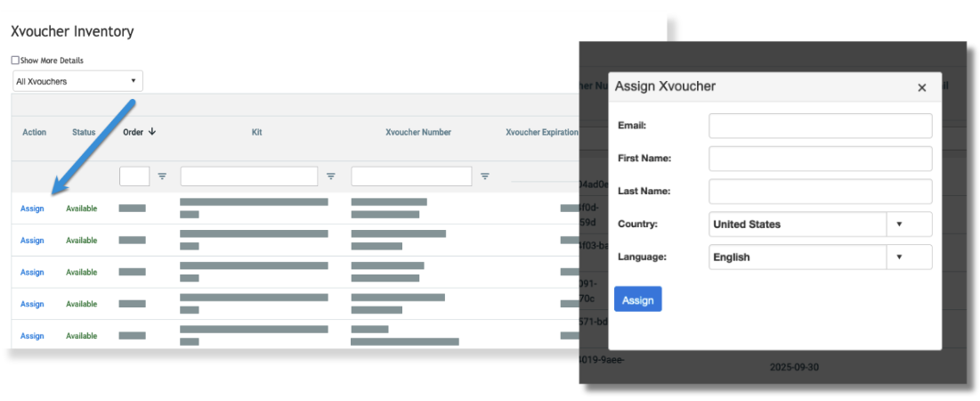
Task: Click into the First Name field
Action: point(821,159)
